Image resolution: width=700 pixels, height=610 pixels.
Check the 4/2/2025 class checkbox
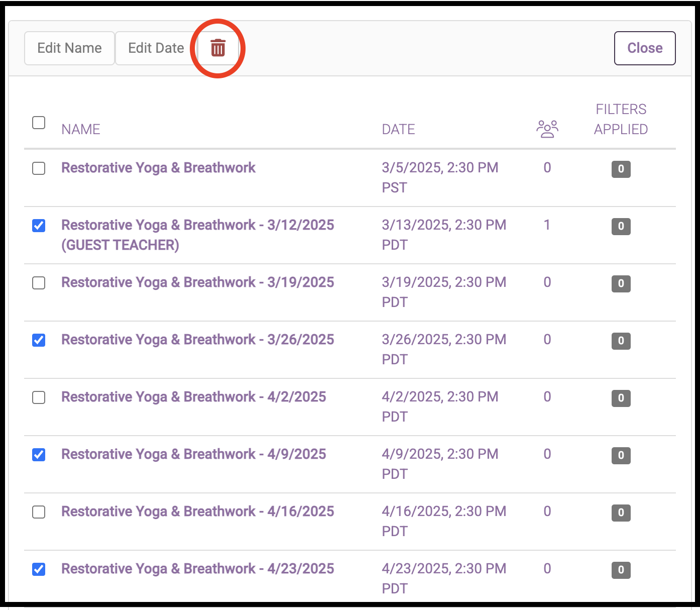pyautogui.click(x=39, y=397)
